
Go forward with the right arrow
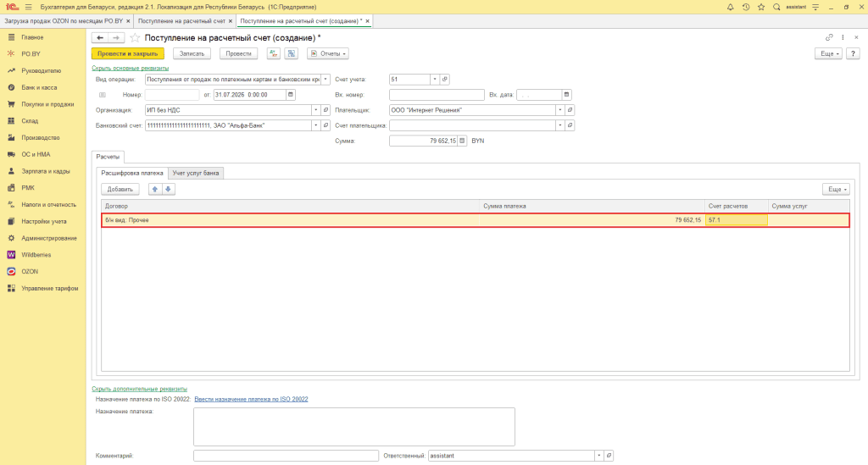point(115,37)
